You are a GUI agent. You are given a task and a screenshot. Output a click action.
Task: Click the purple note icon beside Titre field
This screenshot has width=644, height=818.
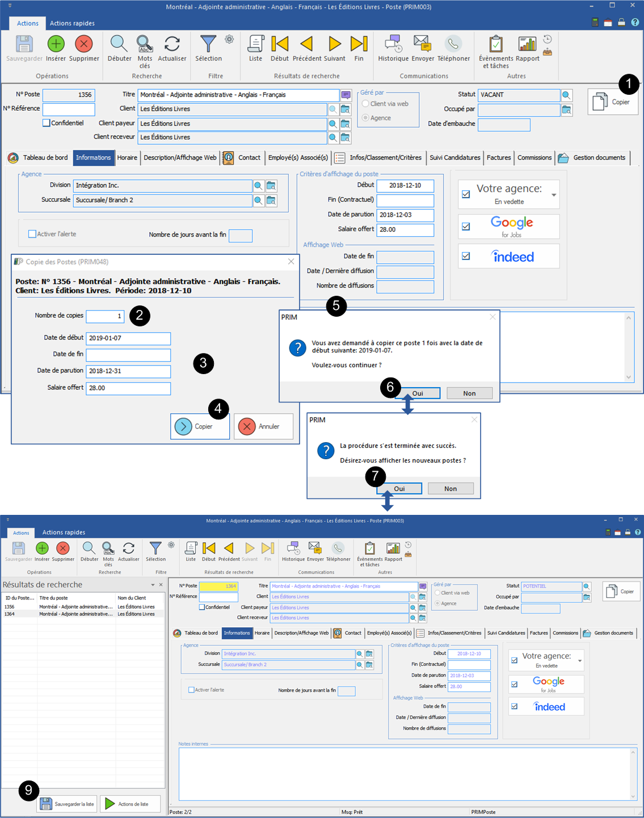(x=346, y=95)
